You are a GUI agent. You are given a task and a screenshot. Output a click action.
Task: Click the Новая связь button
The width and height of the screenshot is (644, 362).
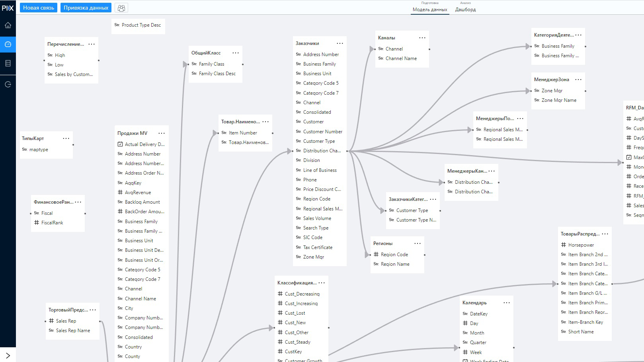(39, 8)
